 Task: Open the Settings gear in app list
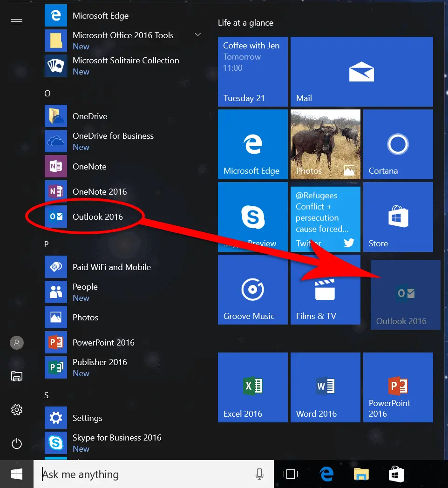click(56, 418)
